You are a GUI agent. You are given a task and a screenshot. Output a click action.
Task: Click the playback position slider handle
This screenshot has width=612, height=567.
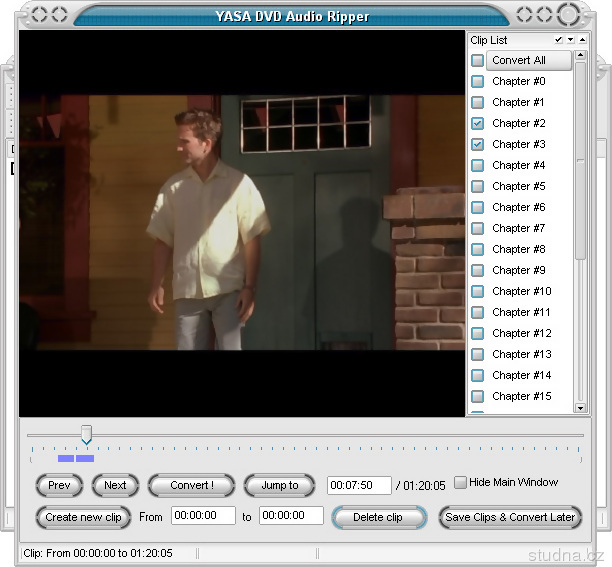(x=86, y=434)
